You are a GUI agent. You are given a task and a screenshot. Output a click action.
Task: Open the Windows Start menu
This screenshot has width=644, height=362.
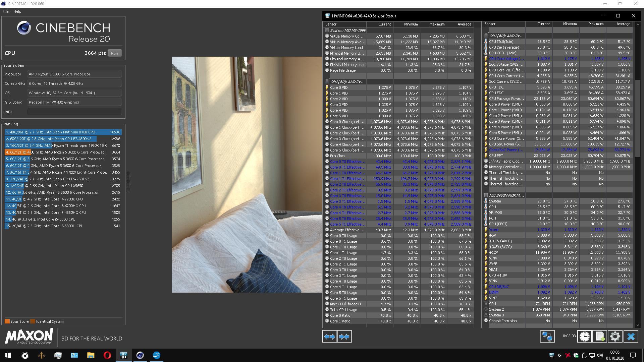click(8, 355)
